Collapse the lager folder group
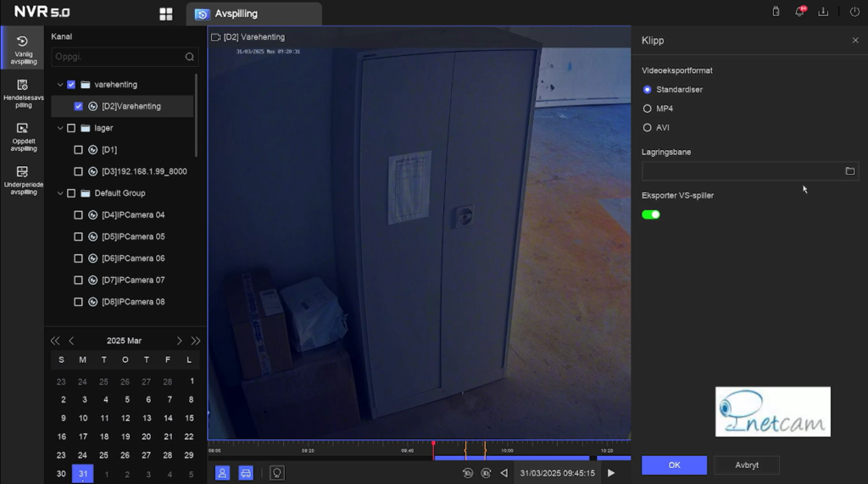Image resolution: width=868 pixels, height=484 pixels. [59, 128]
